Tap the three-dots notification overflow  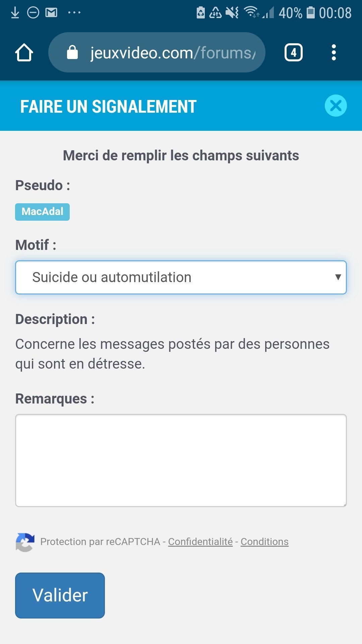pos(74,13)
